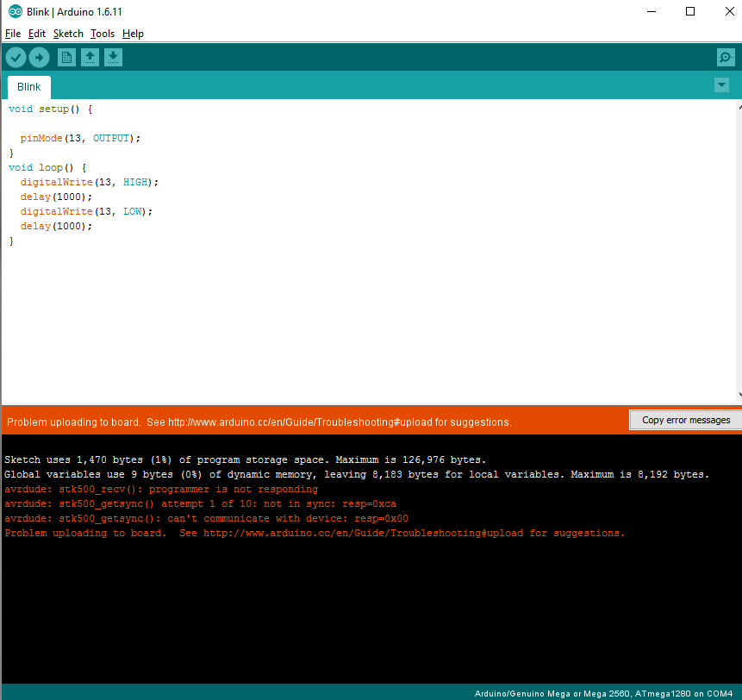Click the digitalWrite(13, LOW) line
Image resolution: width=742 pixels, height=700 pixels.
pos(86,211)
